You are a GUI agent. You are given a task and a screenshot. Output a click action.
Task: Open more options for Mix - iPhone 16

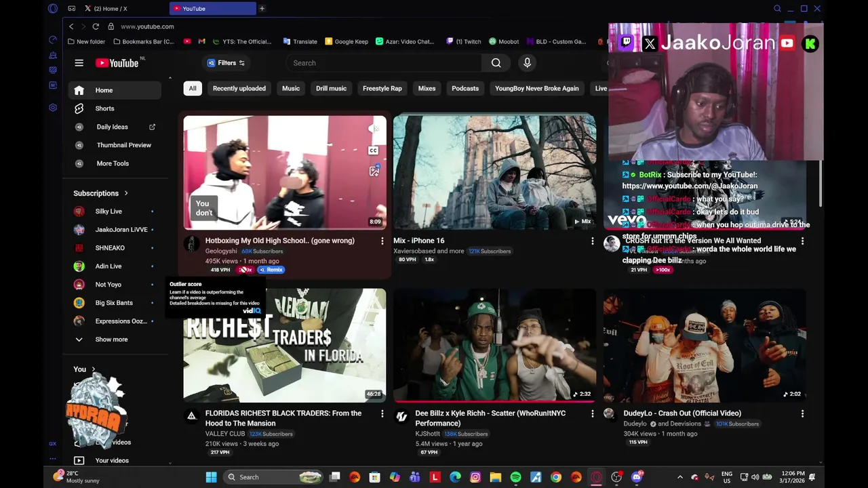pyautogui.click(x=592, y=241)
